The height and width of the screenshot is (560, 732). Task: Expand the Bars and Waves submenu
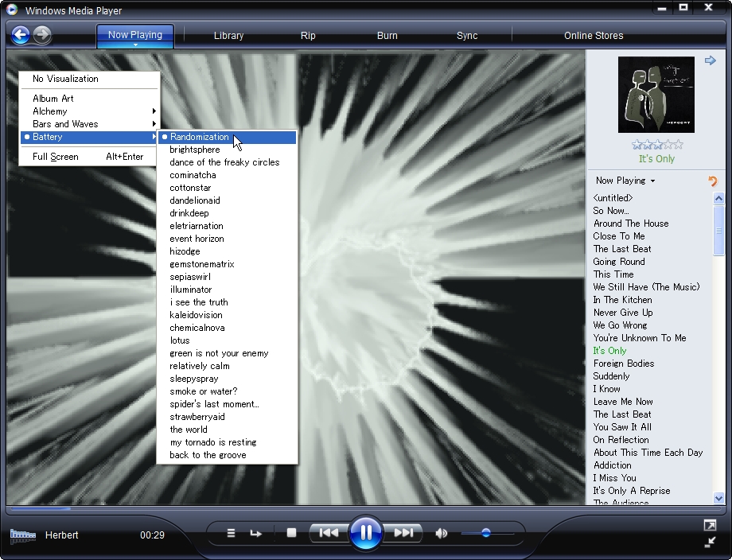(x=88, y=124)
